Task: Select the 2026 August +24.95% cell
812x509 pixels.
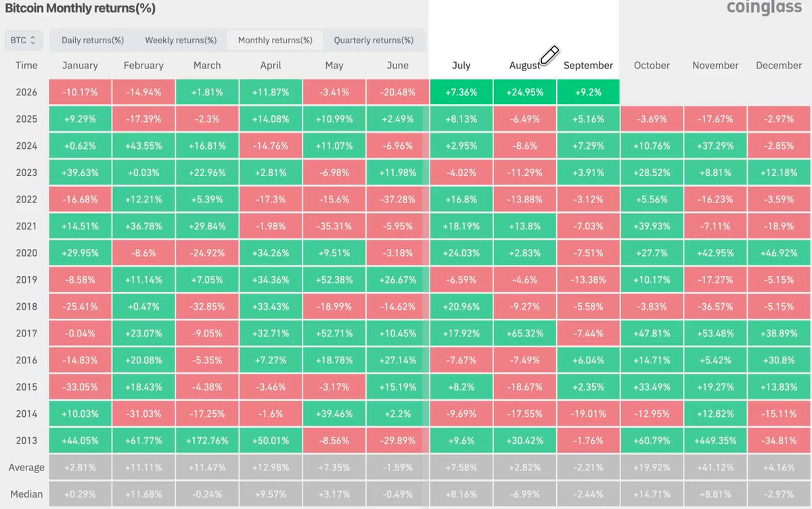Action: coord(524,92)
